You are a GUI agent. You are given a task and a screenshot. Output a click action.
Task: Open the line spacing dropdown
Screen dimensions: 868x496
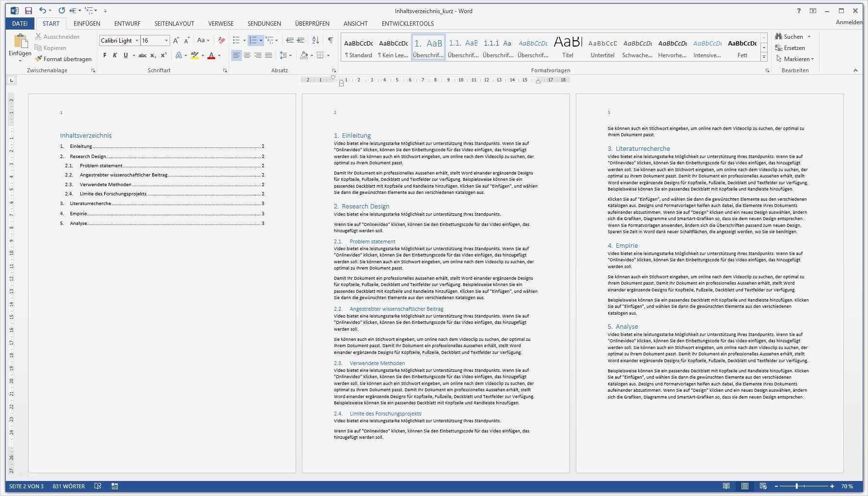pyautogui.click(x=285, y=55)
